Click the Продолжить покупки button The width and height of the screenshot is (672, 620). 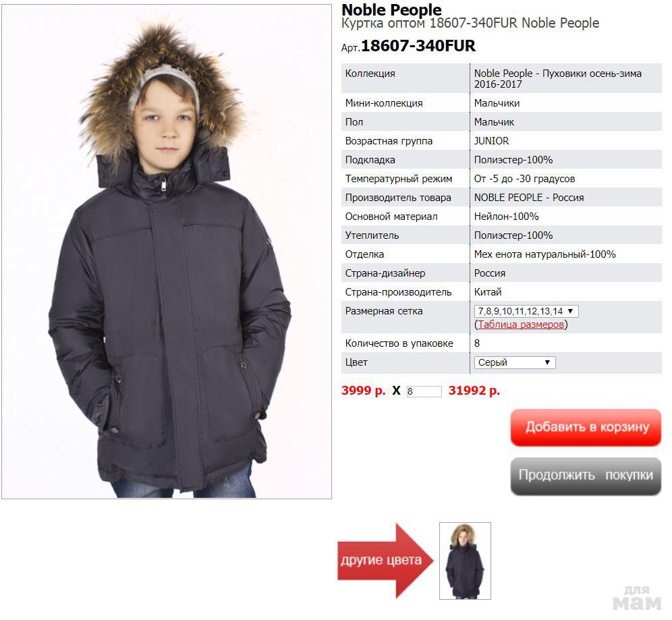586,476
